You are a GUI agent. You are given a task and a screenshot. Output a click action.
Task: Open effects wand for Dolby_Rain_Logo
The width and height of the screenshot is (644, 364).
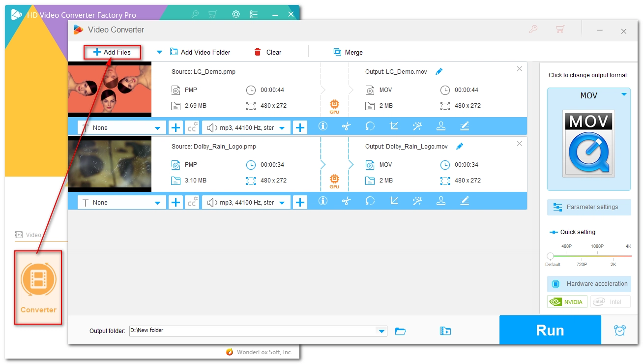click(x=417, y=201)
